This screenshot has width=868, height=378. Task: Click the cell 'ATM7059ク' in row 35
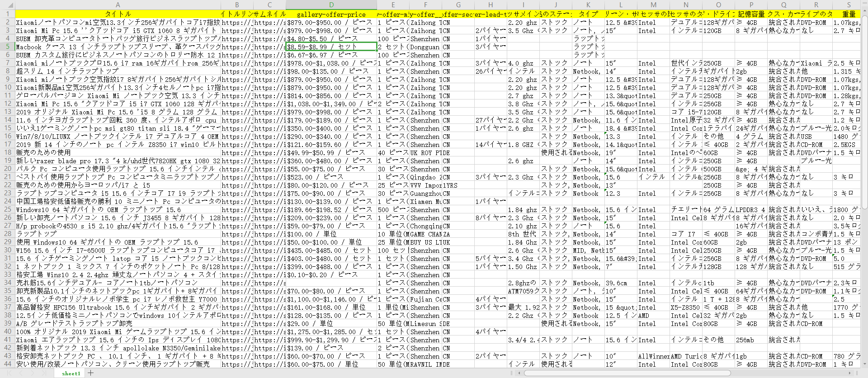[x=523, y=291]
